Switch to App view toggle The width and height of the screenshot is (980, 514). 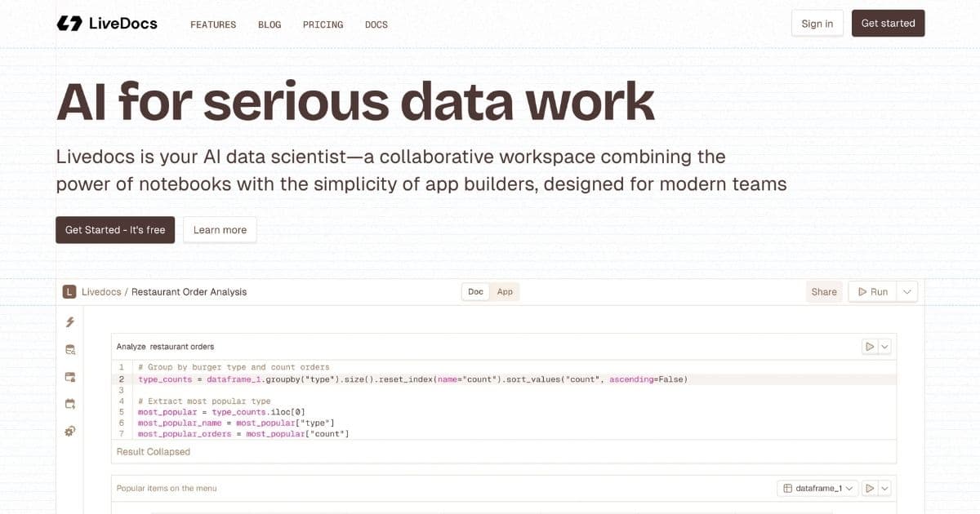pyautogui.click(x=505, y=292)
